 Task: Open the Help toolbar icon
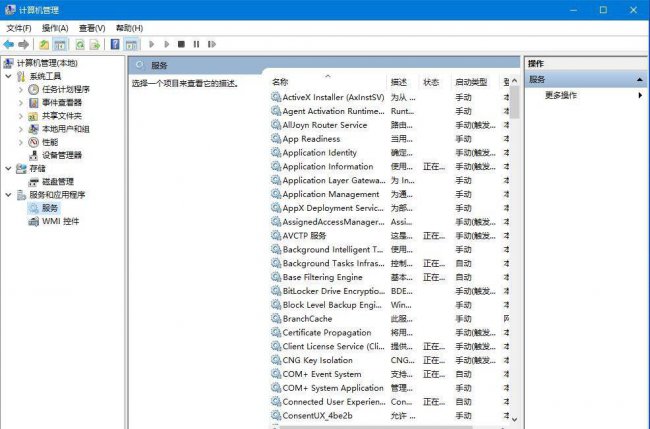[x=115, y=44]
